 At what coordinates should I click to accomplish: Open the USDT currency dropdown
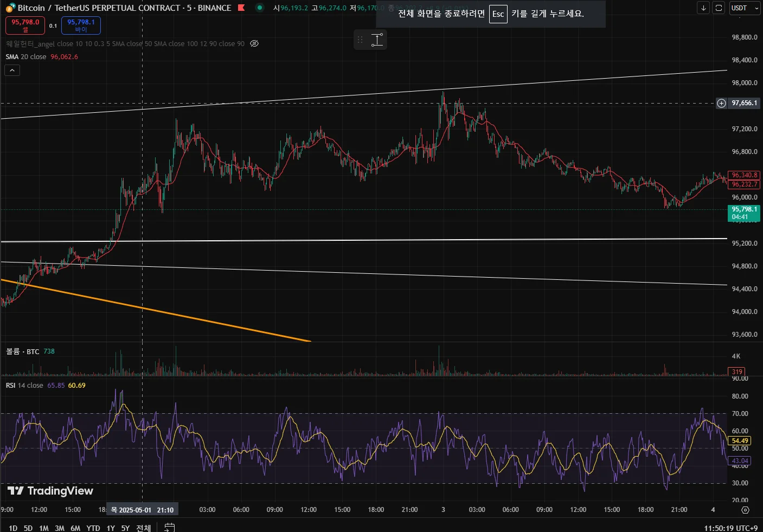click(744, 8)
